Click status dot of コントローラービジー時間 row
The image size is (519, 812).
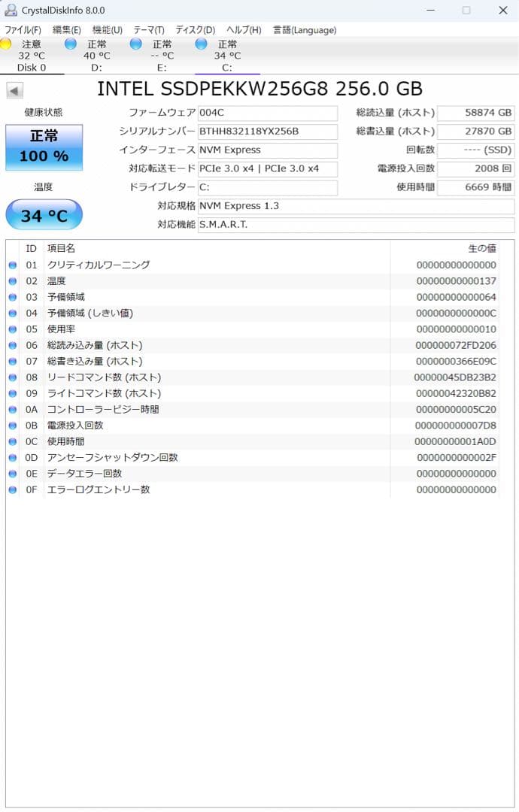click(13, 410)
